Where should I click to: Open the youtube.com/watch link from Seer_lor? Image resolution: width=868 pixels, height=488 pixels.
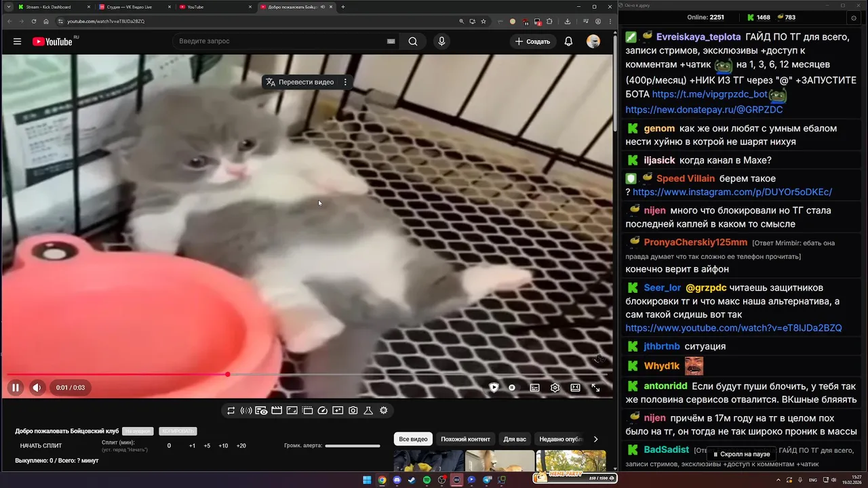734,327
